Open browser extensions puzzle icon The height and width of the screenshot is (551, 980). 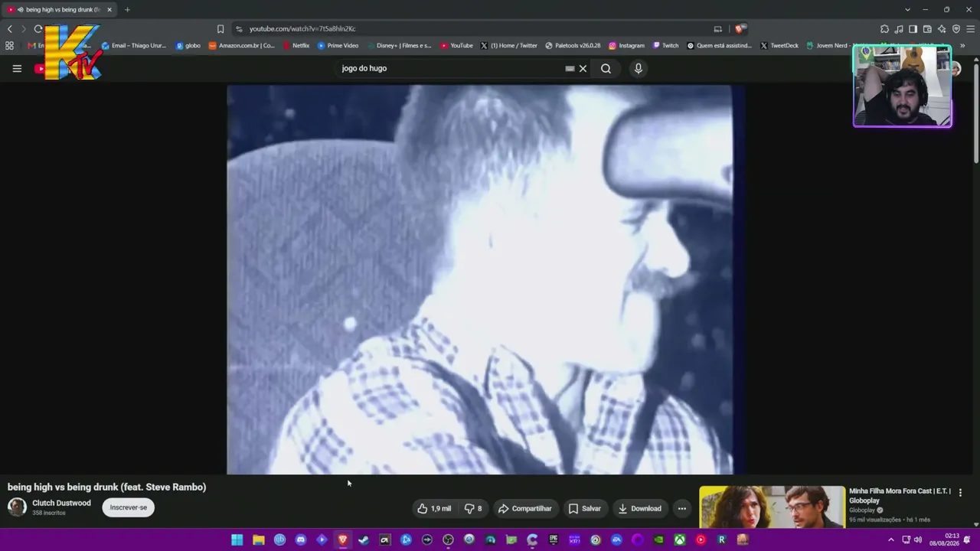pos(884,29)
